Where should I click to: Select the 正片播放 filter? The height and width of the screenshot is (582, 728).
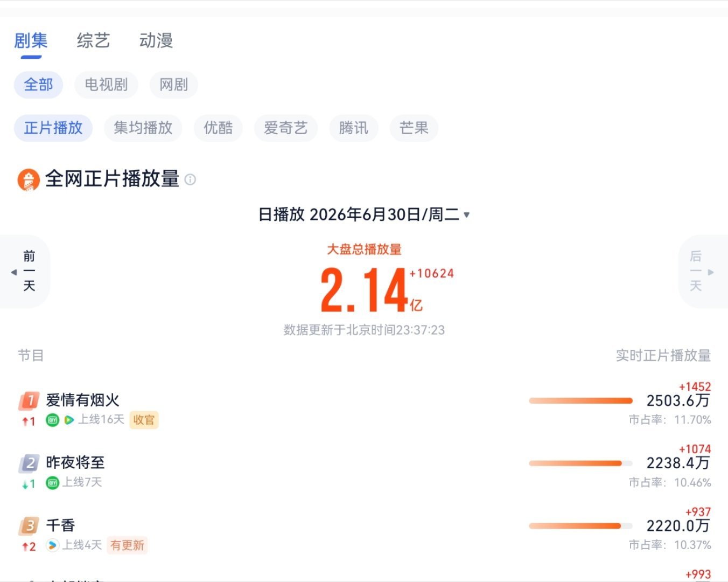pos(53,128)
